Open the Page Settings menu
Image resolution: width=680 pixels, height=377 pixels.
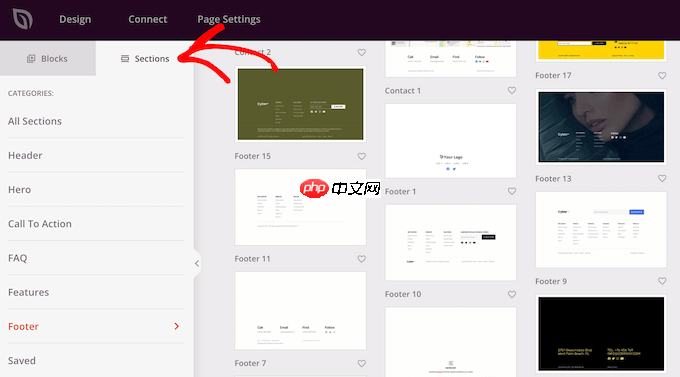tap(229, 19)
